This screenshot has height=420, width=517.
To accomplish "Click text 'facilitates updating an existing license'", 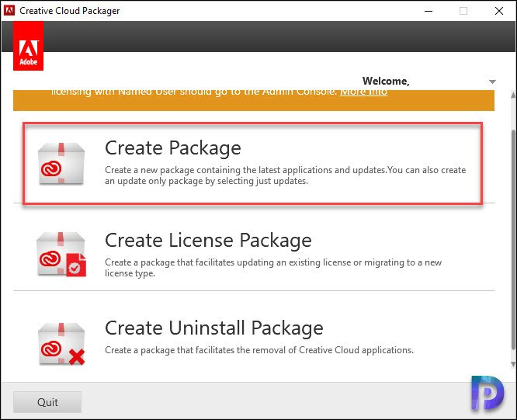I will 273,262.
